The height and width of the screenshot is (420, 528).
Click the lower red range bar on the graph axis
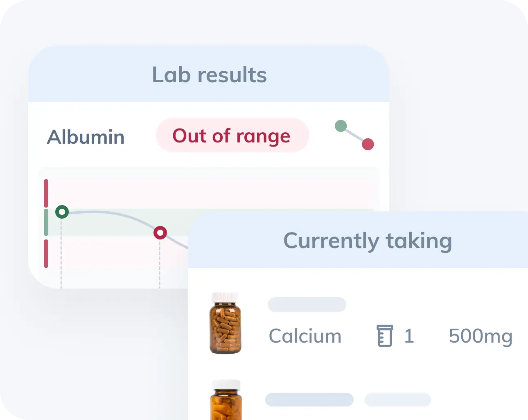46,253
